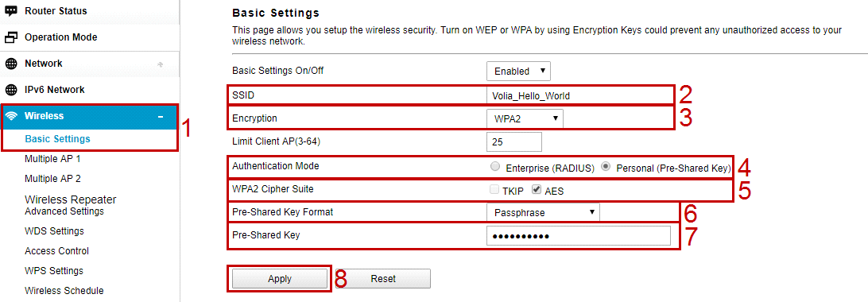The height and width of the screenshot is (302, 868).
Task: Click the Router Status speech bubble icon
Action: 11,10
